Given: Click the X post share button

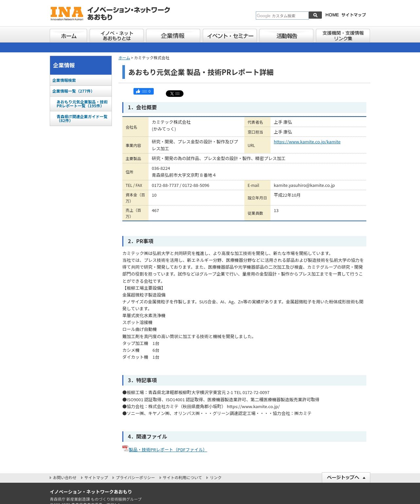Looking at the screenshot, I should [175, 94].
